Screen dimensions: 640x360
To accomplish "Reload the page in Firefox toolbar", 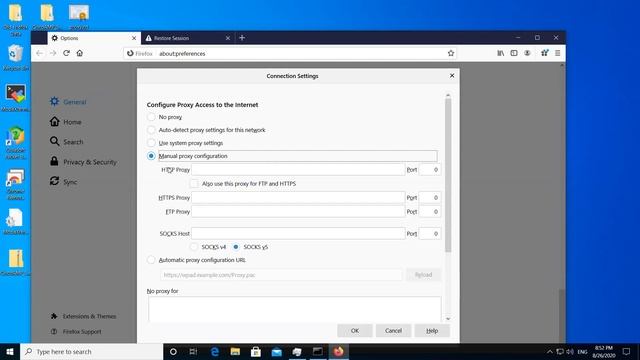I will 66,53.
